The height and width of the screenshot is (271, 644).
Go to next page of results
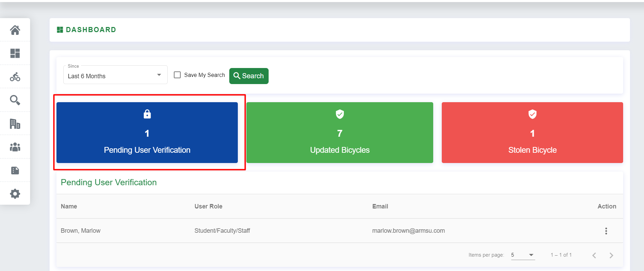[611, 255]
